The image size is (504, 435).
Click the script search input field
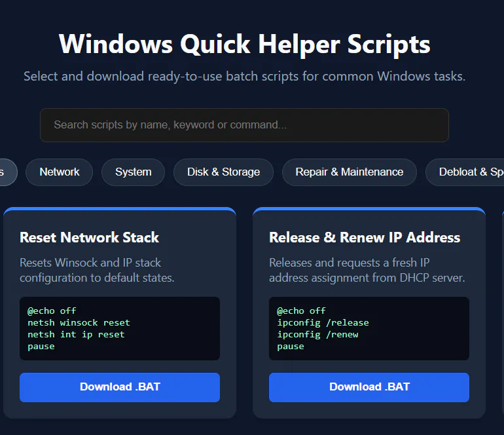[244, 125]
